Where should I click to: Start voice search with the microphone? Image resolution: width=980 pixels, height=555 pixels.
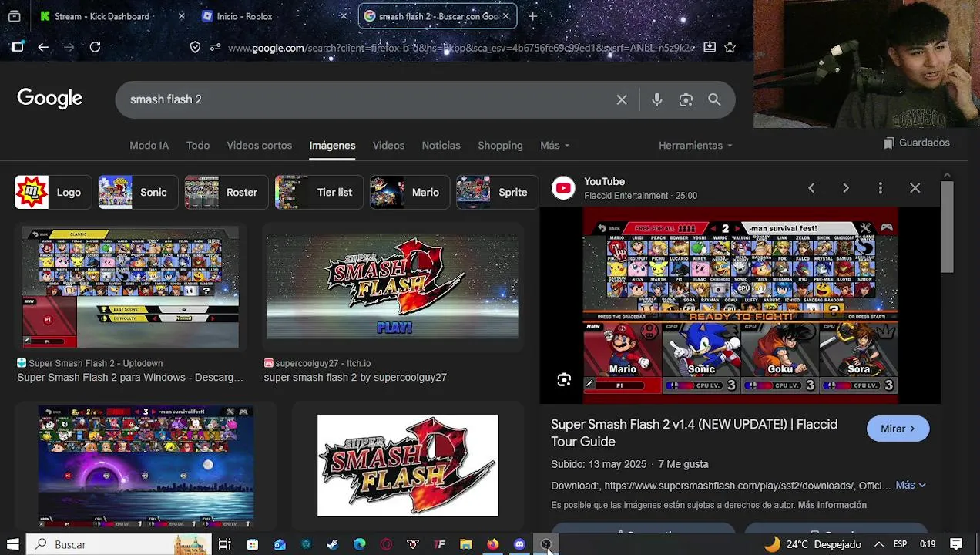point(656,99)
